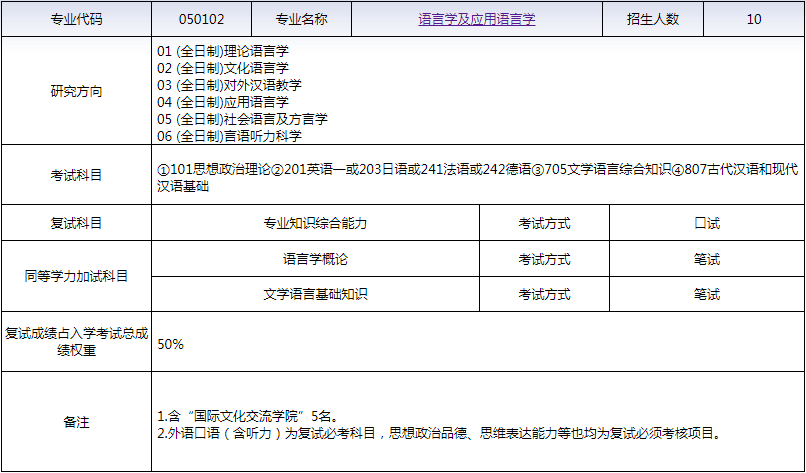This screenshot has height=473, width=806.
Task: Click research direction 05 社会语言及方言学
Action: (x=242, y=119)
